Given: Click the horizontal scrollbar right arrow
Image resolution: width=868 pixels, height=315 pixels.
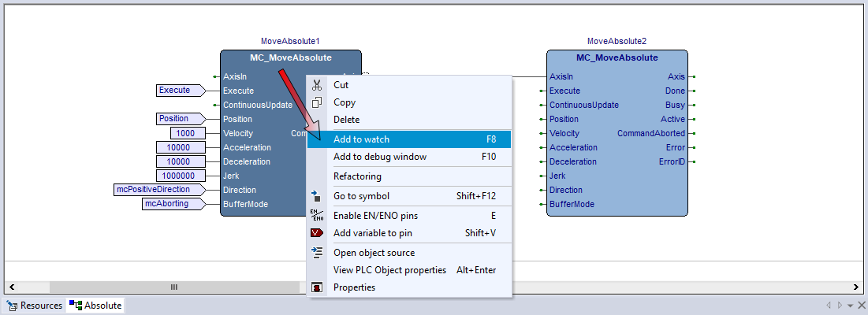Looking at the screenshot, I should tap(857, 287).
